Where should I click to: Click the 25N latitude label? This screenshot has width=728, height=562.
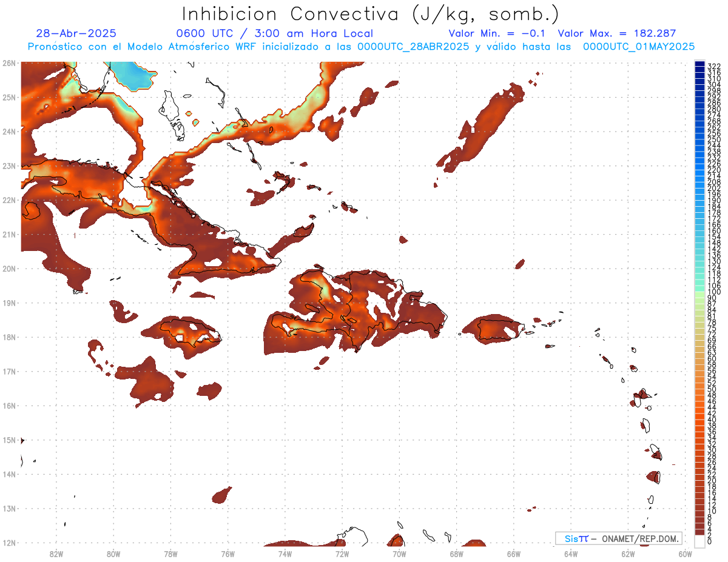click(8, 97)
